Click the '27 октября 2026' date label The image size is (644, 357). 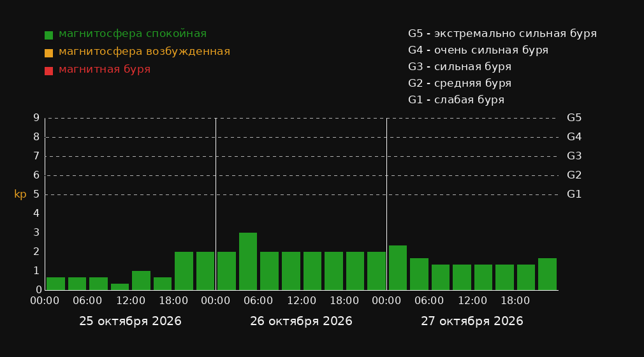472,321
